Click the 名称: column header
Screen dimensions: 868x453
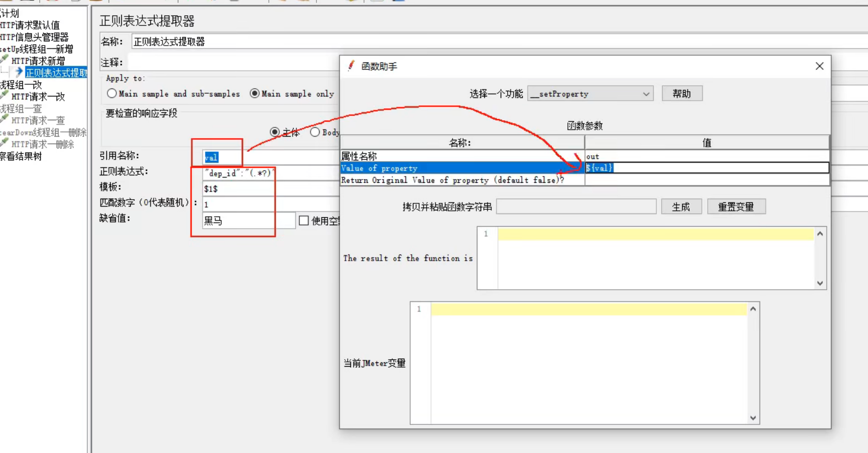pos(462,143)
